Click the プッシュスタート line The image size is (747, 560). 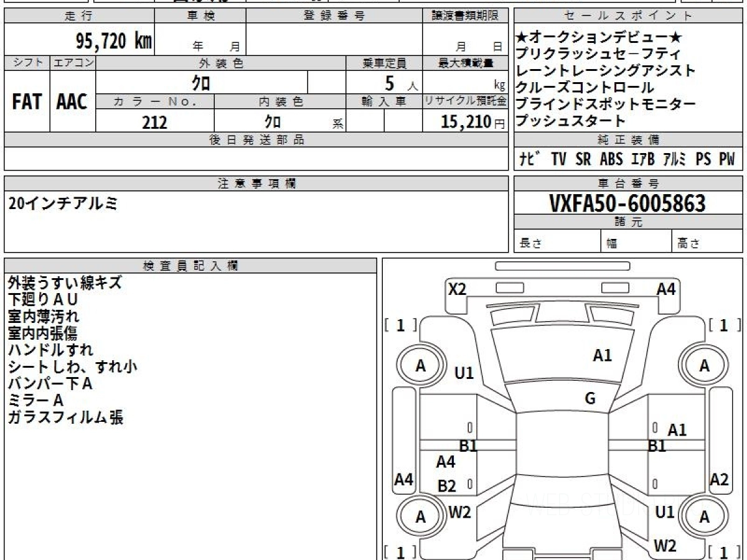(x=571, y=121)
